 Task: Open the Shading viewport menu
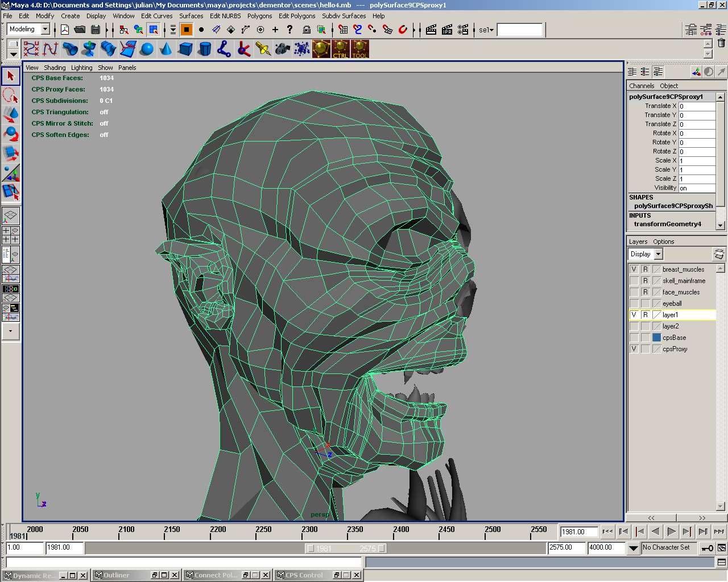tap(55, 68)
